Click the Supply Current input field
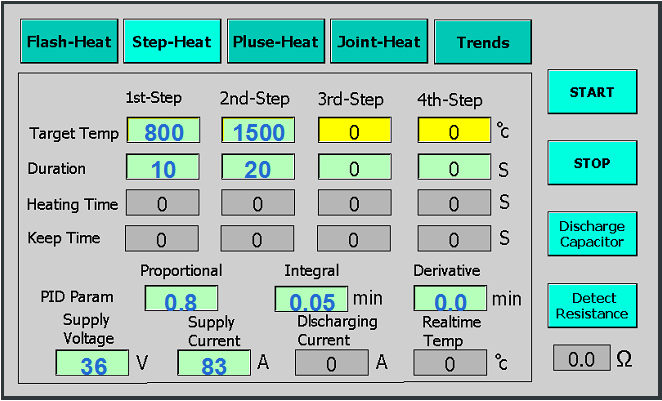 tap(214, 364)
